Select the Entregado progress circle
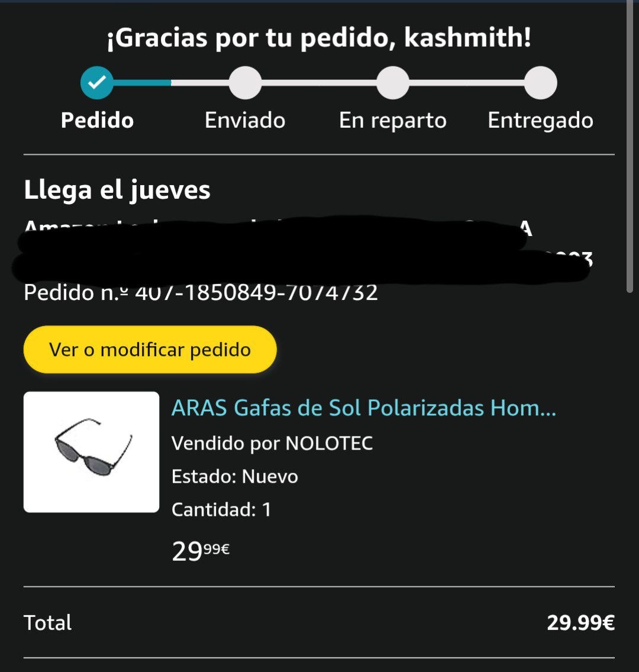 (541, 83)
